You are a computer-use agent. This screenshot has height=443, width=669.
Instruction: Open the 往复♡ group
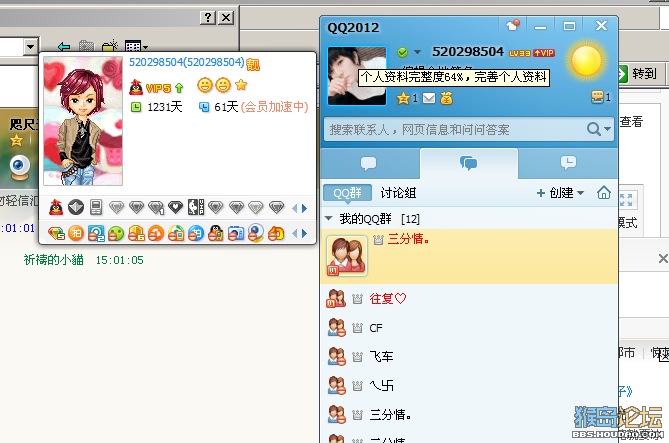(468, 299)
